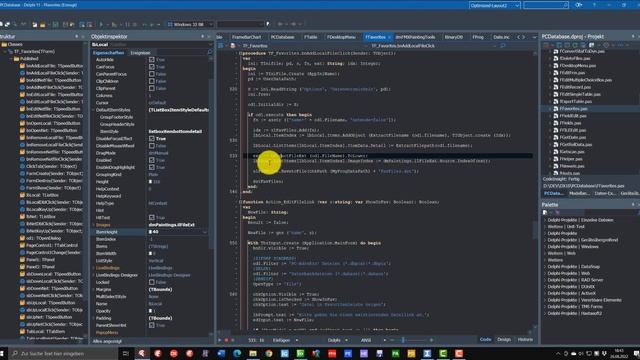Click the zoom-in plus beside editor zoom slider
The height and width of the screenshot is (360, 640).
point(431,340)
